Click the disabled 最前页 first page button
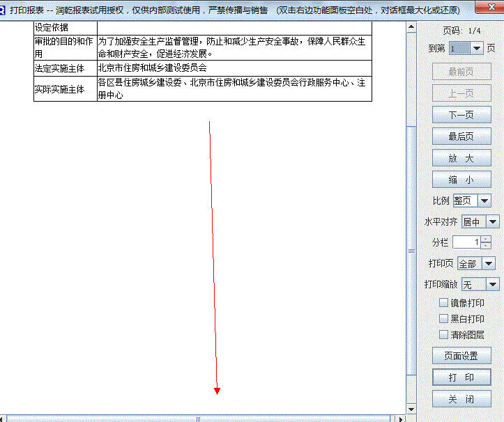The image size is (504, 422). [461, 71]
